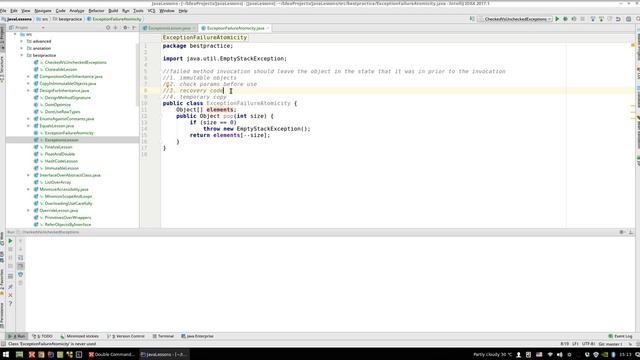Select HashCodeLesson in the project tree

(61, 161)
